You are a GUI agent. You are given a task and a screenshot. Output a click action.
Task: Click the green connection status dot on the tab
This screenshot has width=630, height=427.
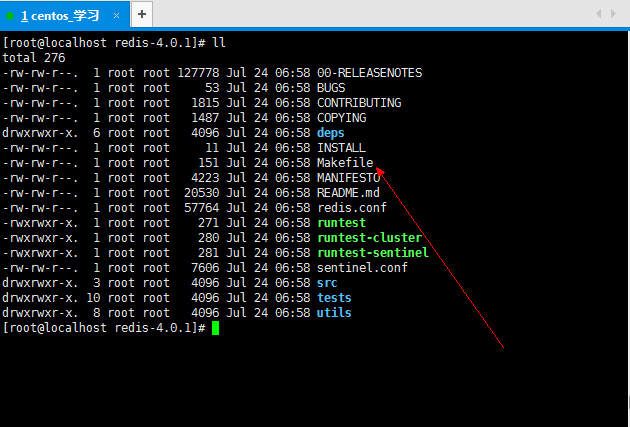click(10, 16)
